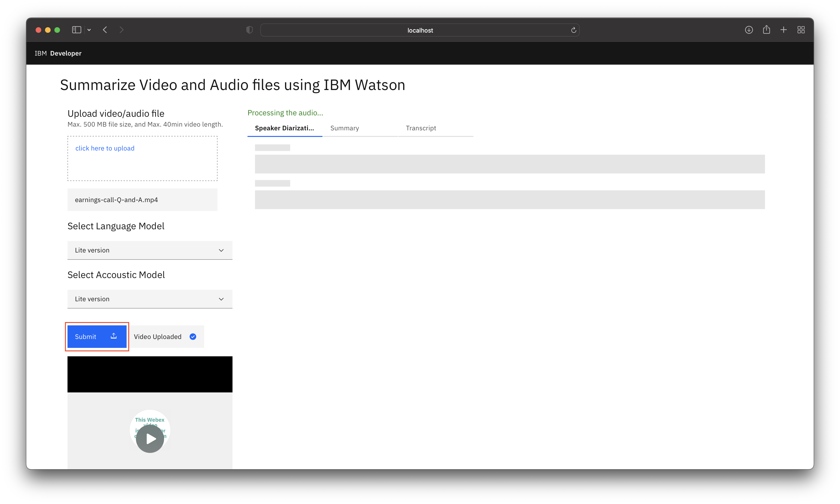Viewport: 840px width, 504px height.
Task: Click the 'Processing the audio...' status text
Action: [x=285, y=113]
